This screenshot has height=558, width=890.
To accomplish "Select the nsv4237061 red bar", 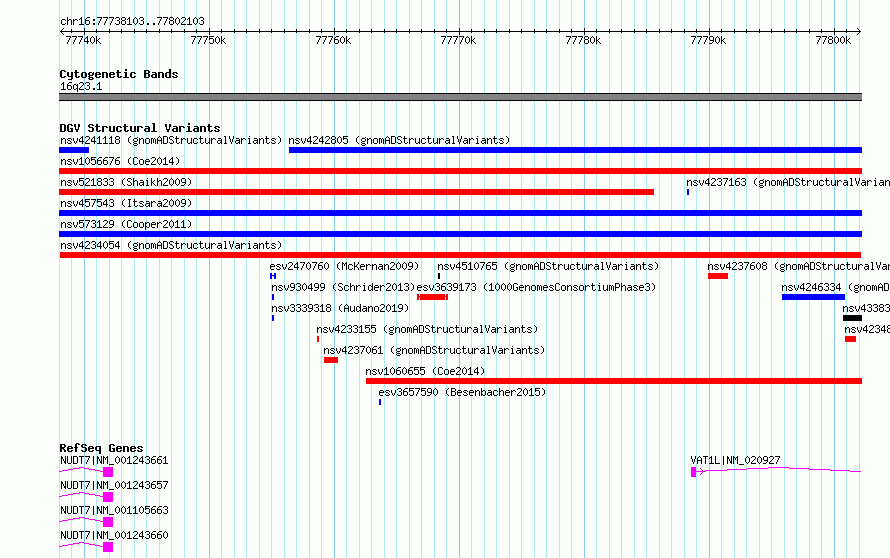I will (x=331, y=360).
